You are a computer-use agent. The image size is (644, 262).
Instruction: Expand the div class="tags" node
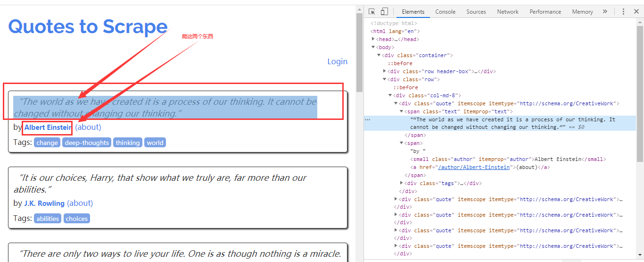[402, 183]
